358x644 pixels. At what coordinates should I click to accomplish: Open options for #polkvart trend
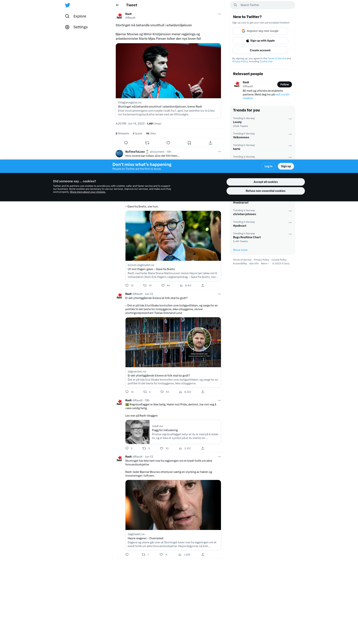pyautogui.click(x=290, y=223)
